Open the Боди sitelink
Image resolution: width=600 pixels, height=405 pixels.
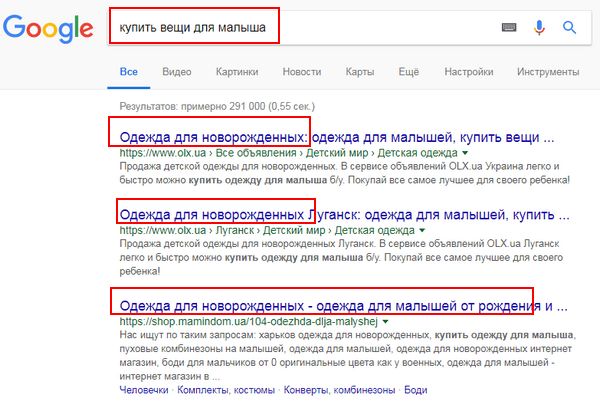click(x=416, y=390)
